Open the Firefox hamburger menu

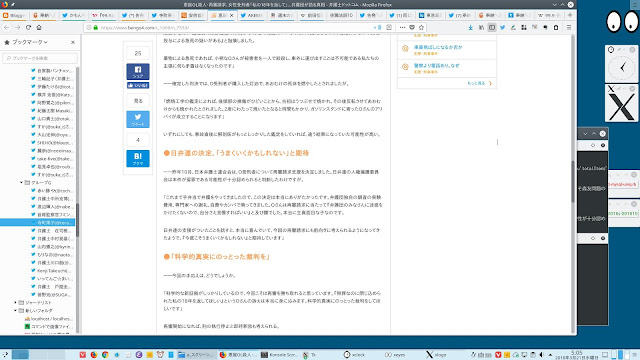[569, 27]
